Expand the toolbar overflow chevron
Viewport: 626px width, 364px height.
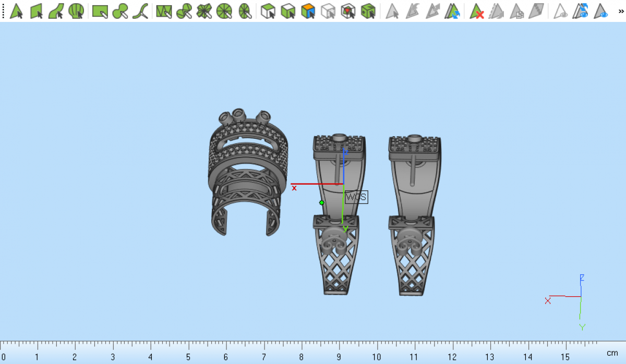619,11
